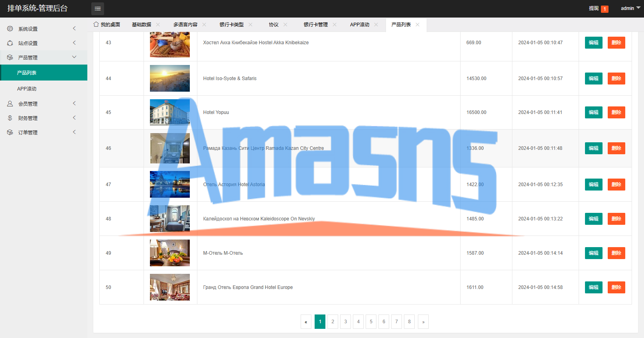644x338 pixels.
Task: Expand the 订单管理 menu chevron
Action: (x=74, y=132)
